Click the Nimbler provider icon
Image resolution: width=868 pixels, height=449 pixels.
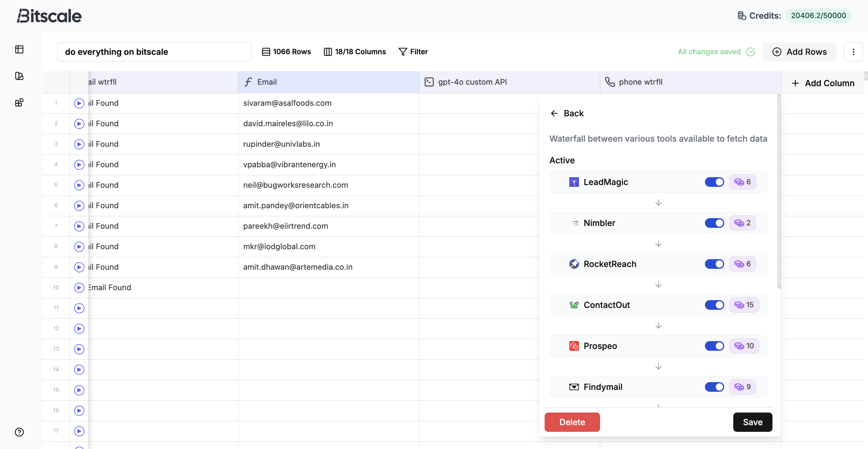pyautogui.click(x=574, y=223)
